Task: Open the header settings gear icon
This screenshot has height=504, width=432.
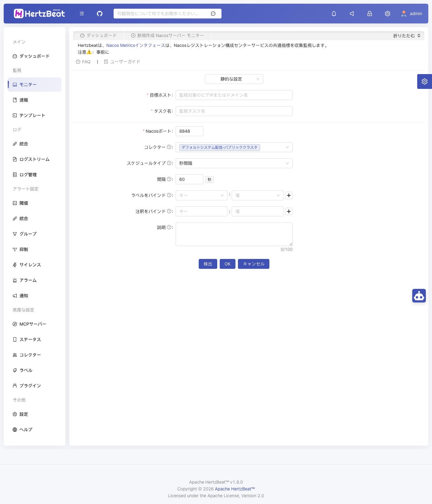Action: [x=388, y=14]
